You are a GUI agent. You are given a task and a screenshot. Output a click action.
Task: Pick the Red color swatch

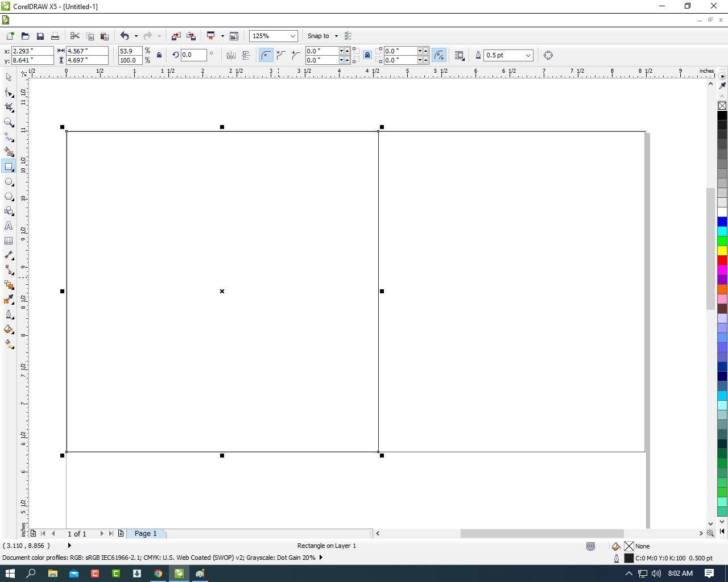coord(722,260)
